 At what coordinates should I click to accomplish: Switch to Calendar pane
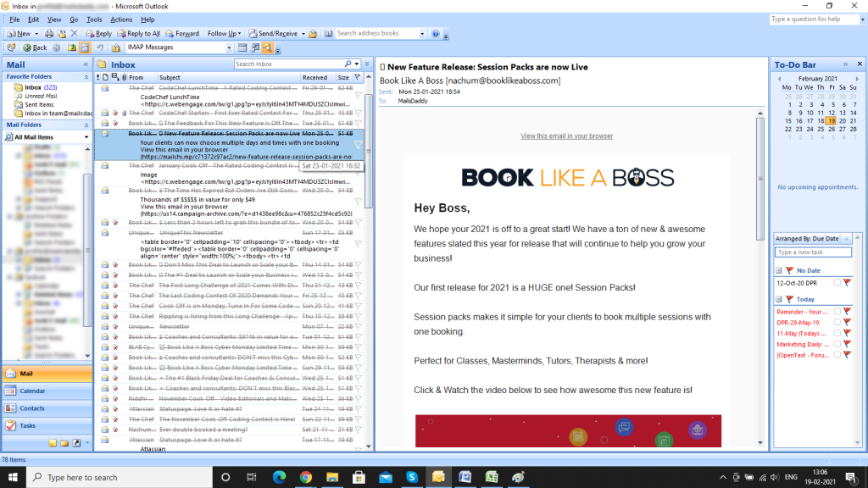click(x=47, y=391)
